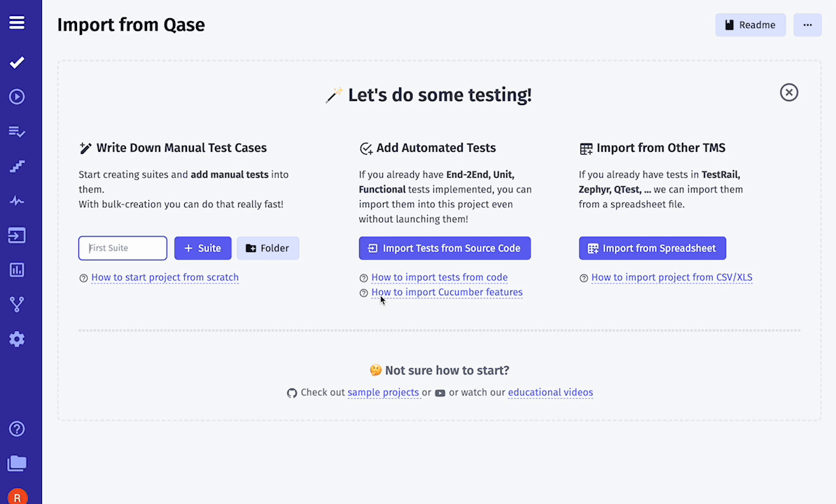Open the Tests checkmark icon in sidebar

pyautogui.click(x=17, y=62)
